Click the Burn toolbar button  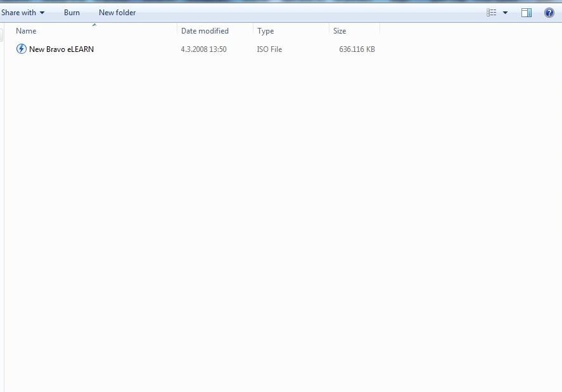coord(72,13)
